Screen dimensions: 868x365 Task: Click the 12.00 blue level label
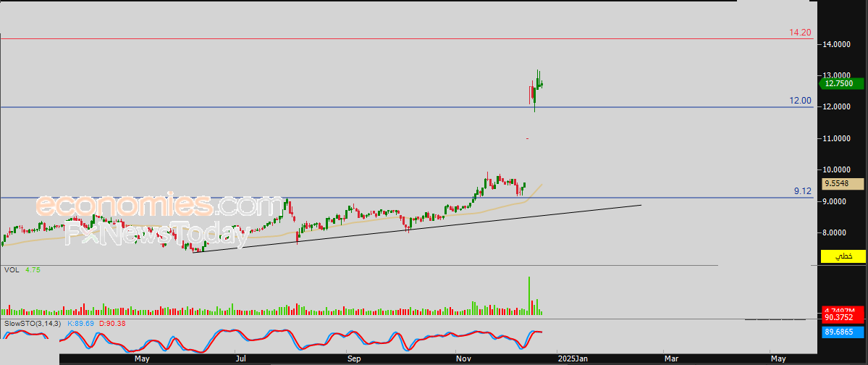800,100
